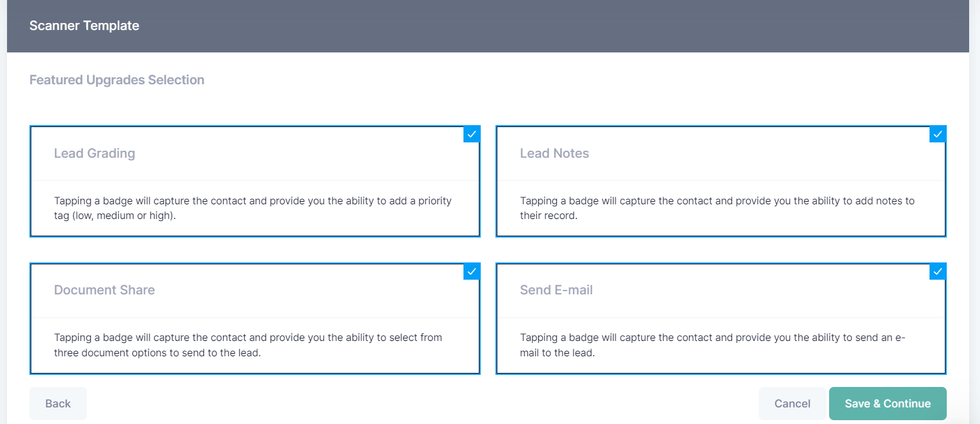The image size is (980, 424).
Task: Click the Scanner Template header title
Action: click(x=84, y=26)
